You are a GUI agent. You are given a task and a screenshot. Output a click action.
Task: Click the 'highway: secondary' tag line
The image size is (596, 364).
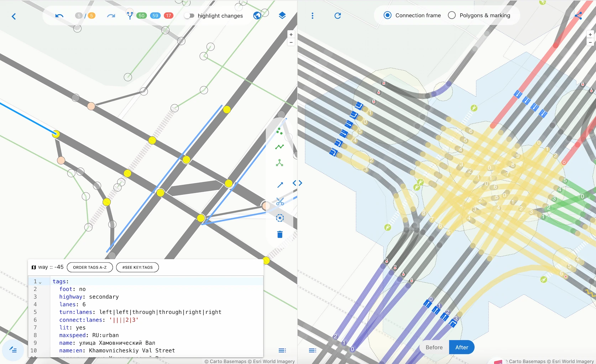[x=89, y=297]
